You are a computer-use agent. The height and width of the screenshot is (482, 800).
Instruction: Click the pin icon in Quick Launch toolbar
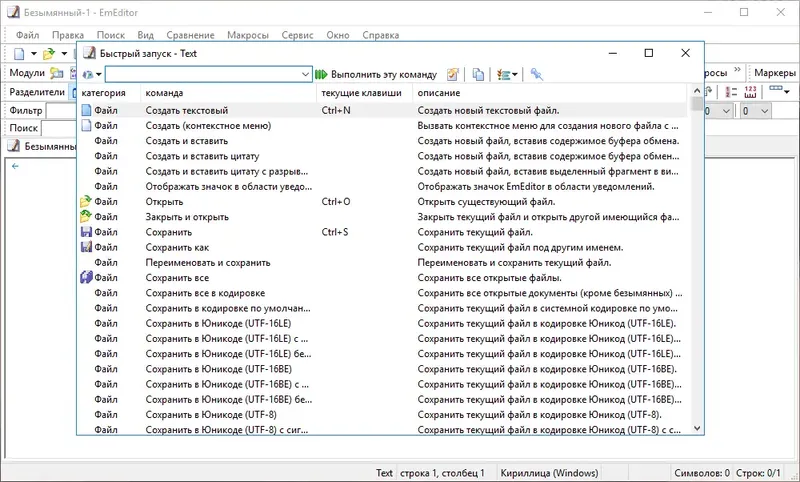pos(536,74)
